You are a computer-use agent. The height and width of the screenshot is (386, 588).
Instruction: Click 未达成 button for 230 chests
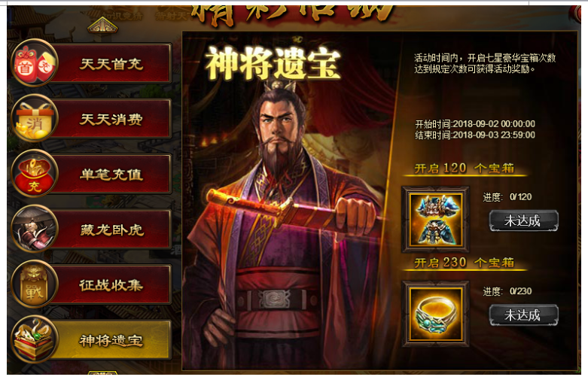[523, 315]
